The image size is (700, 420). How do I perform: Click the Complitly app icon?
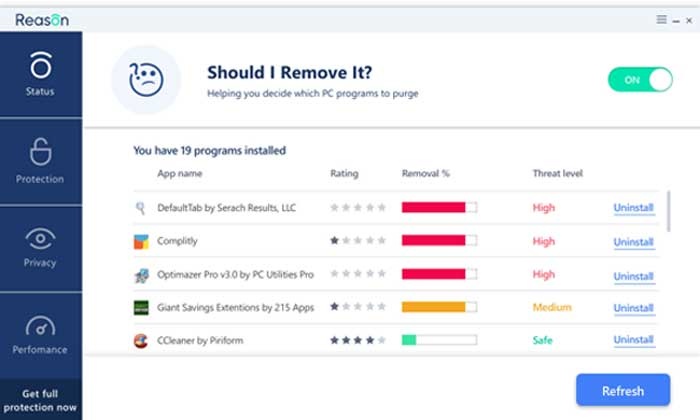click(141, 241)
